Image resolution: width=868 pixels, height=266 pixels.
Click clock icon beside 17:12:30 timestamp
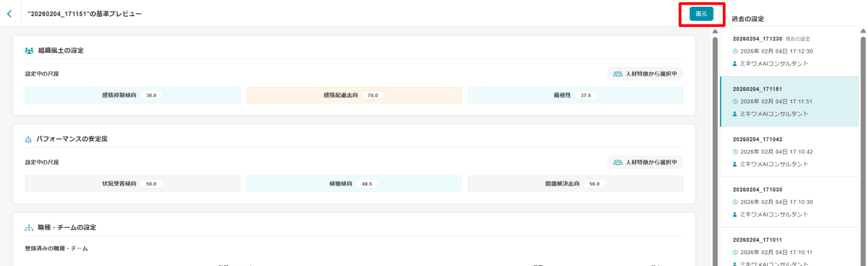pos(735,52)
